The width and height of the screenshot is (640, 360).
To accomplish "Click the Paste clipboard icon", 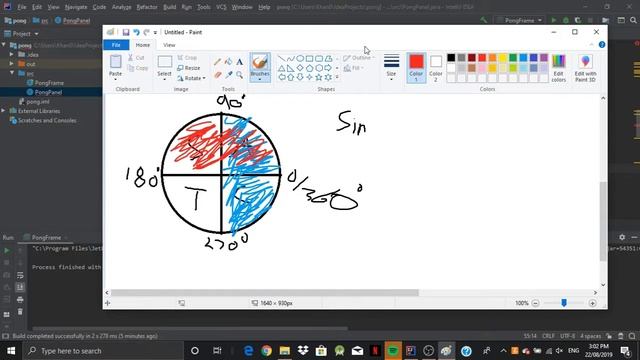I will 116,62.
